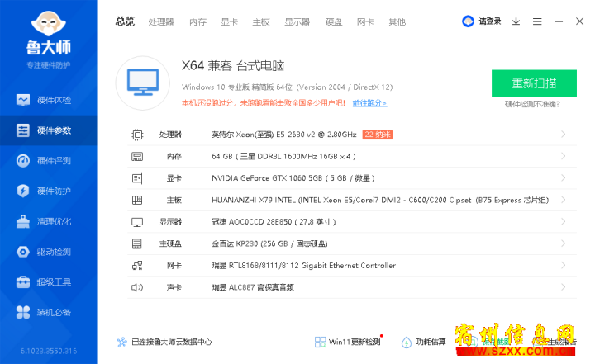The height and width of the screenshot is (364, 595).
Task: Click 硬件检测不准确? link
Action: pyautogui.click(x=532, y=104)
